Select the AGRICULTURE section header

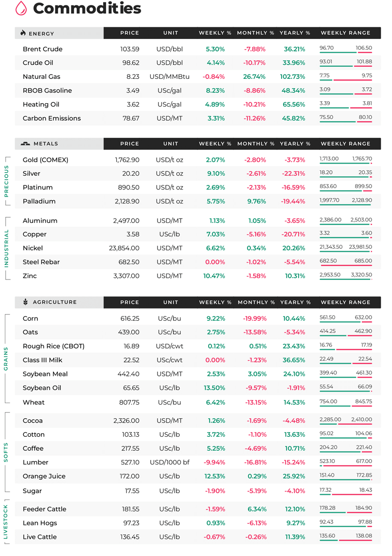click(x=55, y=302)
